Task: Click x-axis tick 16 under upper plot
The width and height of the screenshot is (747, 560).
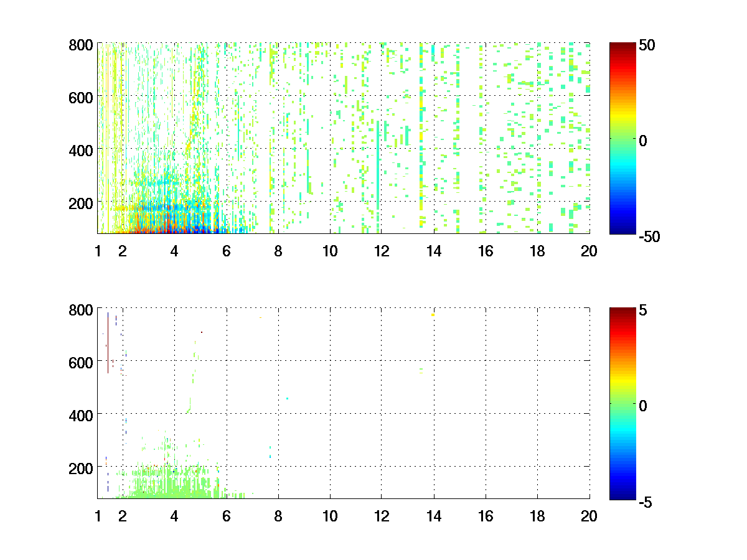Action: pyautogui.click(x=486, y=251)
